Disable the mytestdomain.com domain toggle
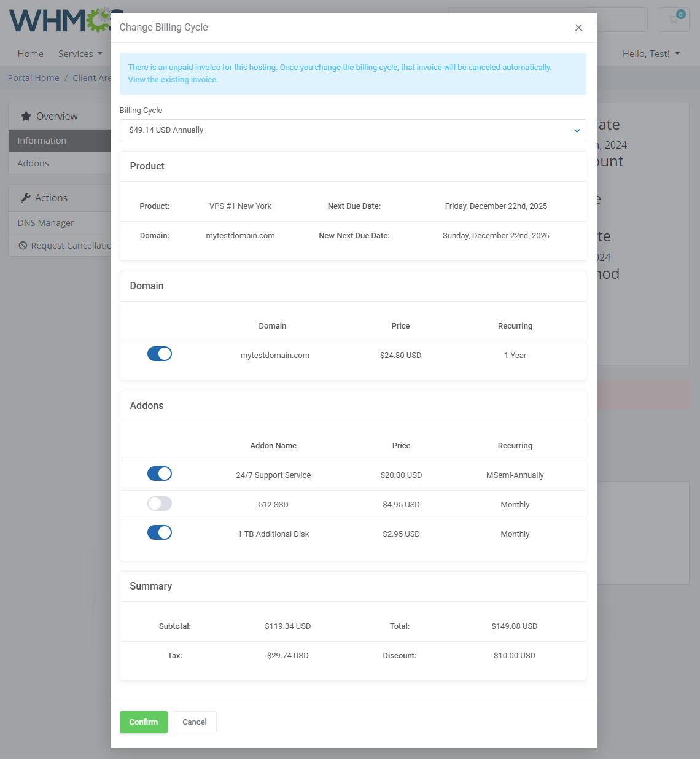 pyautogui.click(x=159, y=354)
